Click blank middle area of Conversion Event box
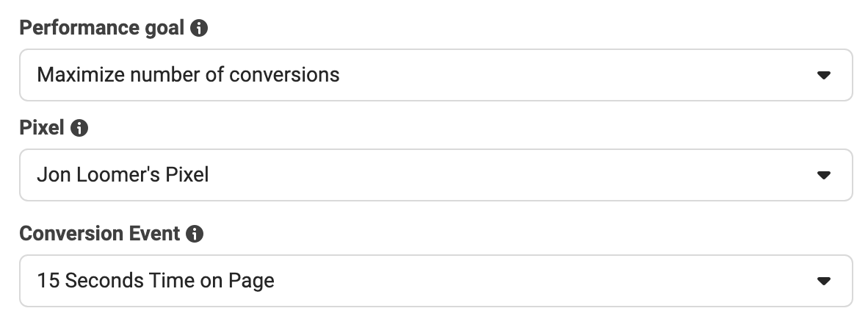868x322 pixels. (x=543, y=281)
